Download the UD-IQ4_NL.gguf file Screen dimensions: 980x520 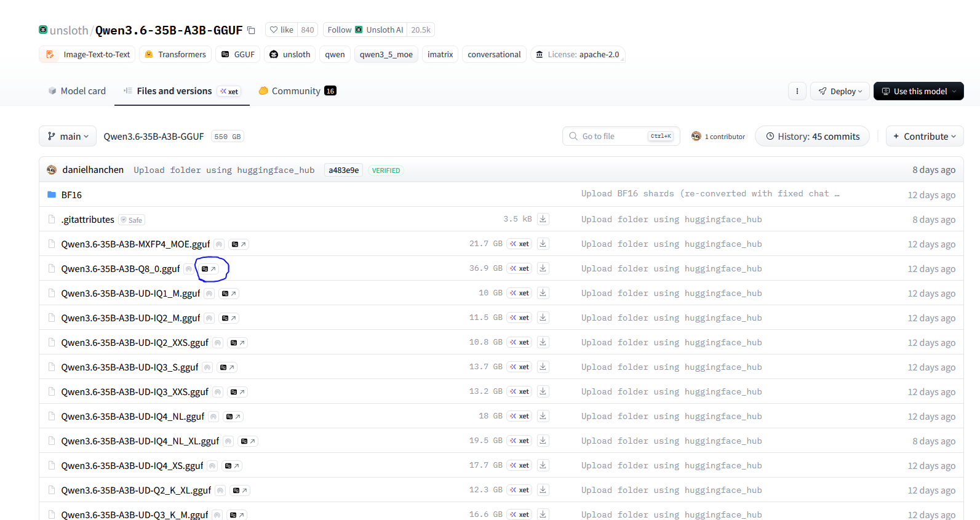[543, 416]
